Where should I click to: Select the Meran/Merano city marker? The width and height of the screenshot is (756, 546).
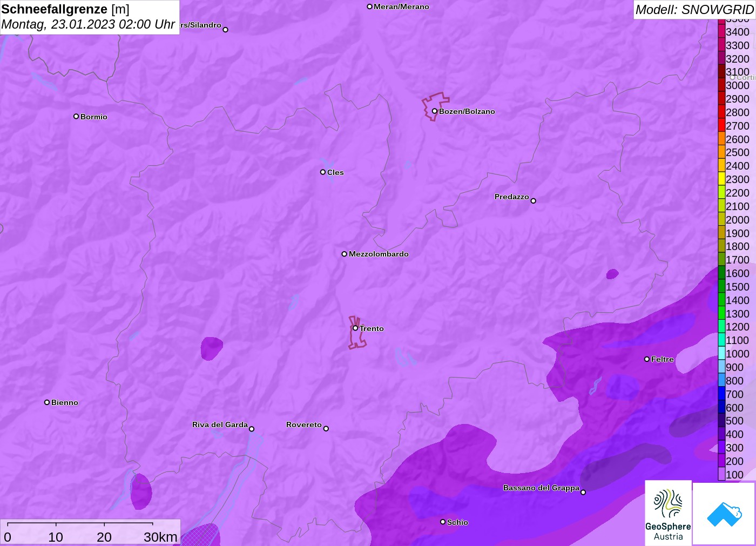[x=369, y=6]
